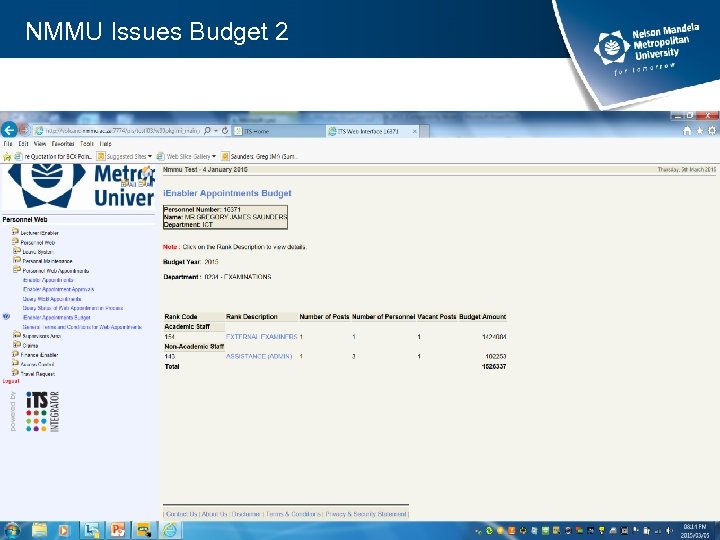Expand the Travel Request folder
The image size is (720, 540).
coord(15,372)
